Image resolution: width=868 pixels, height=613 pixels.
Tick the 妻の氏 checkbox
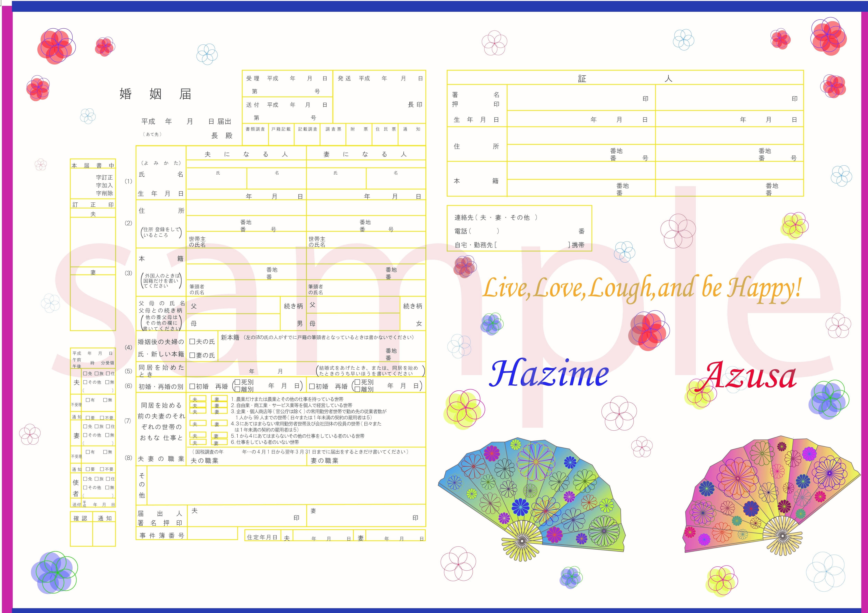click(192, 355)
